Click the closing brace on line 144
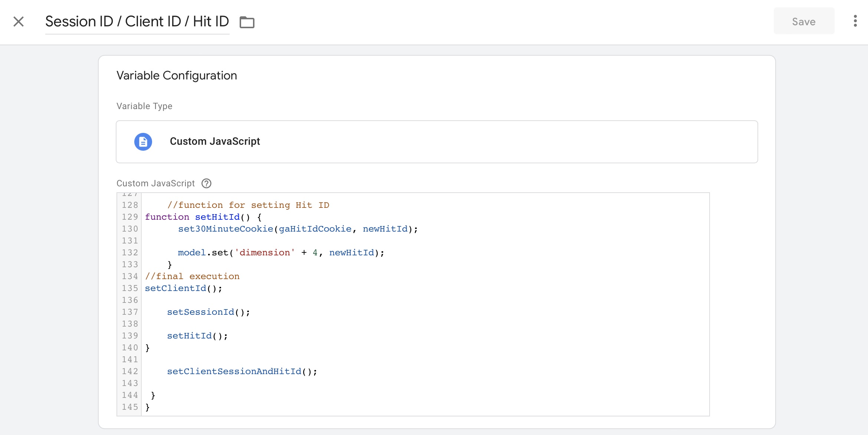Screen dimensions: 868x435 pyautogui.click(x=153, y=395)
